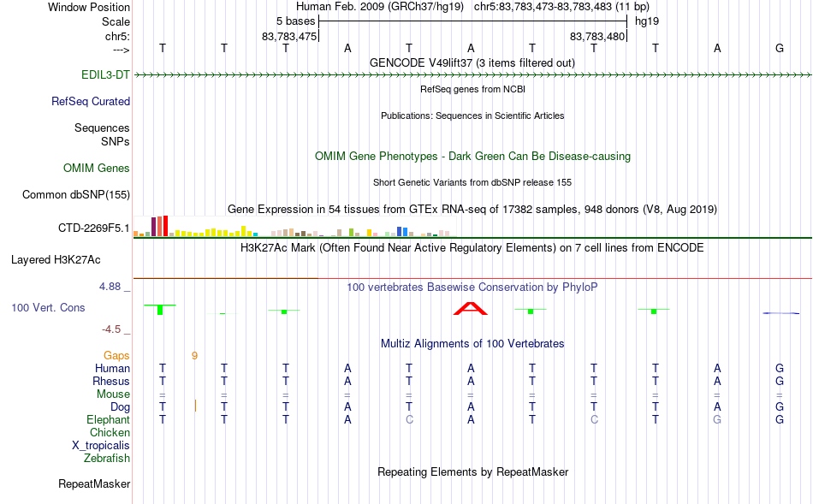
Task: Click the 4.88 conservation upper limit
Action: [110, 287]
